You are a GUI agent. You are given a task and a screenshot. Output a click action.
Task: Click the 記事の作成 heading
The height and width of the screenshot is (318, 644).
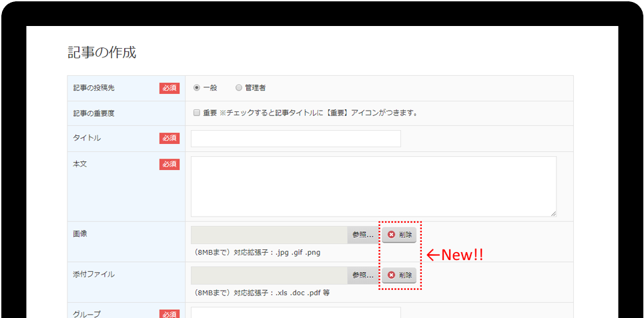102,53
